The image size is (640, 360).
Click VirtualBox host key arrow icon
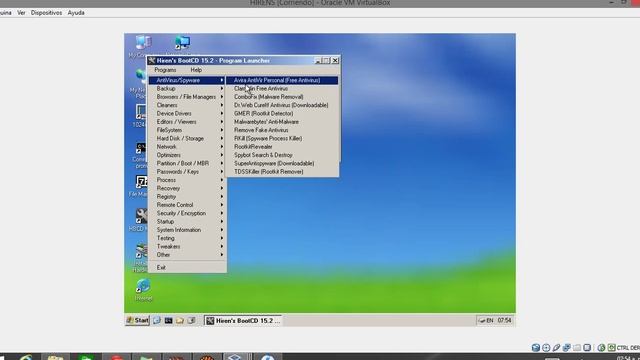click(611, 348)
